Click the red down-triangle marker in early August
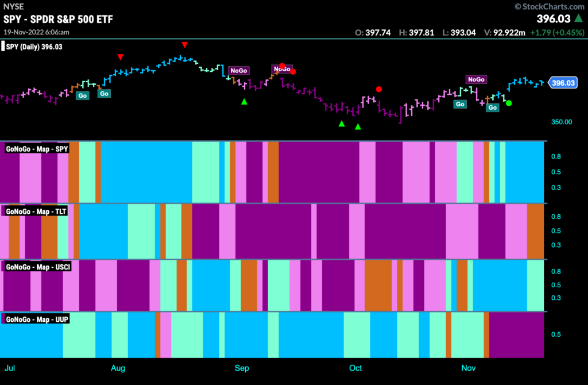This screenshot has height=385, width=588. [120, 57]
